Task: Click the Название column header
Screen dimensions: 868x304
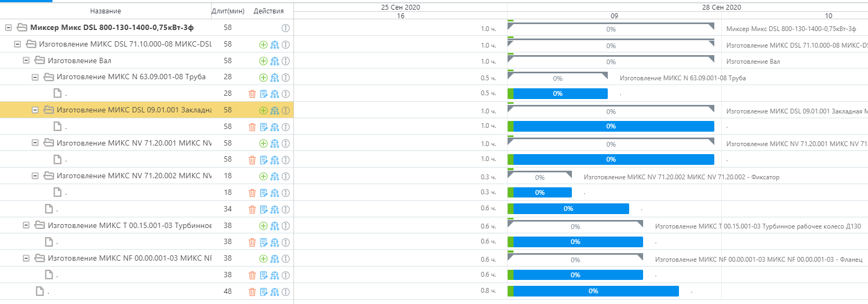Action: [105, 11]
